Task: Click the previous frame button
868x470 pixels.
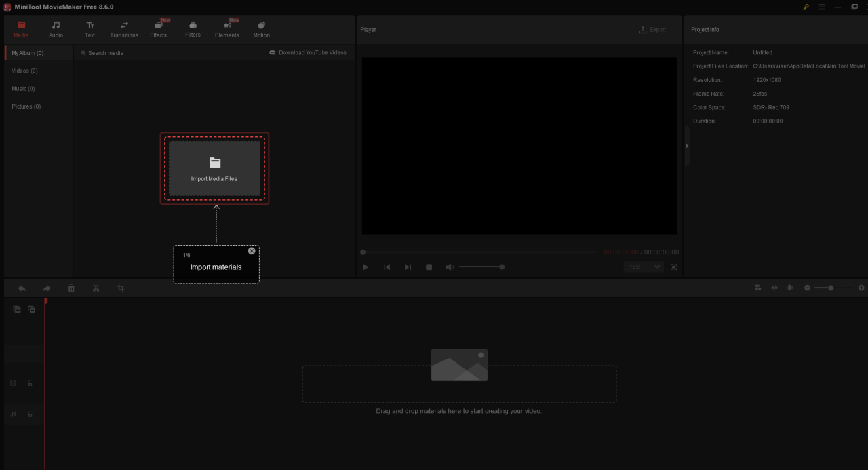Action: point(387,267)
